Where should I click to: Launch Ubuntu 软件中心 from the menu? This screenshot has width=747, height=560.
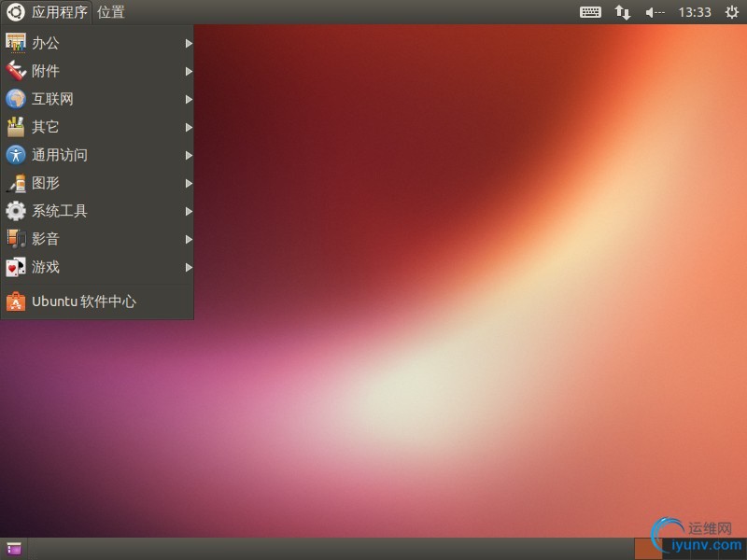(97, 301)
